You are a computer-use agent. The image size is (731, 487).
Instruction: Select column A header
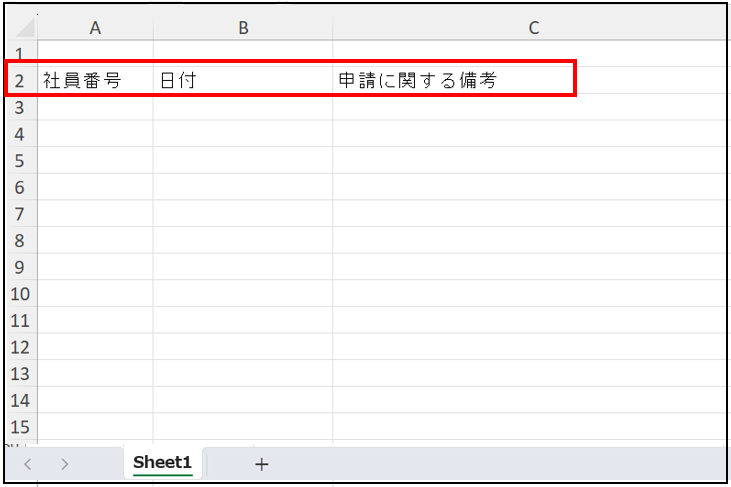click(x=95, y=28)
